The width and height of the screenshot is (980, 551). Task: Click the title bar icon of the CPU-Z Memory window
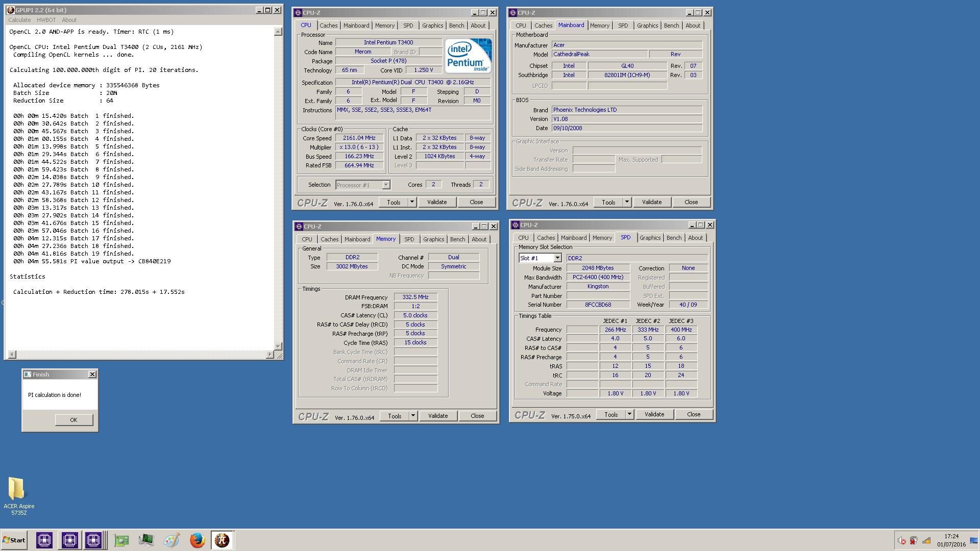coord(299,227)
